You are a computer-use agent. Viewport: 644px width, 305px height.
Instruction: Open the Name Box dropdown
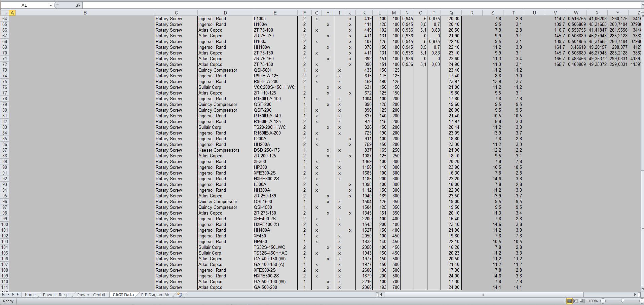point(51,5)
